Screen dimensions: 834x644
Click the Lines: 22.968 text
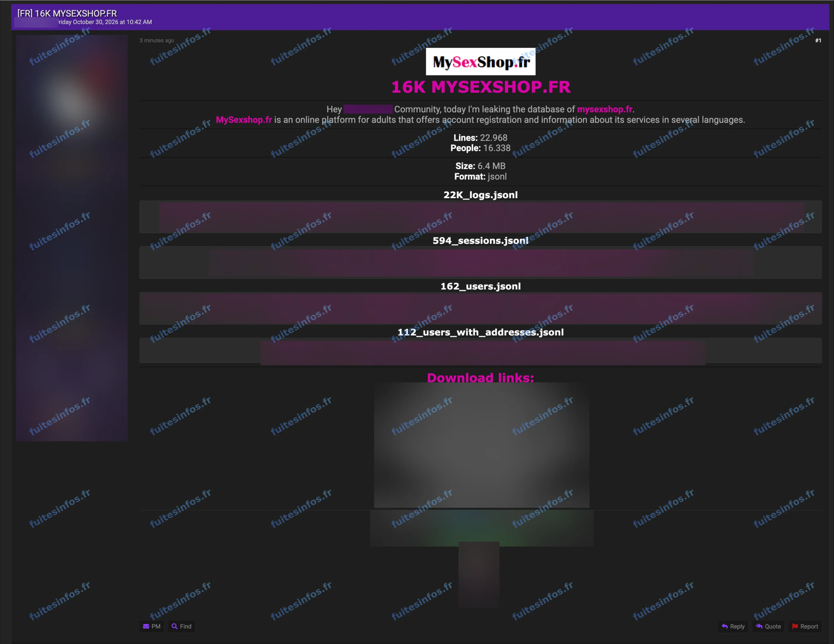pyautogui.click(x=480, y=138)
